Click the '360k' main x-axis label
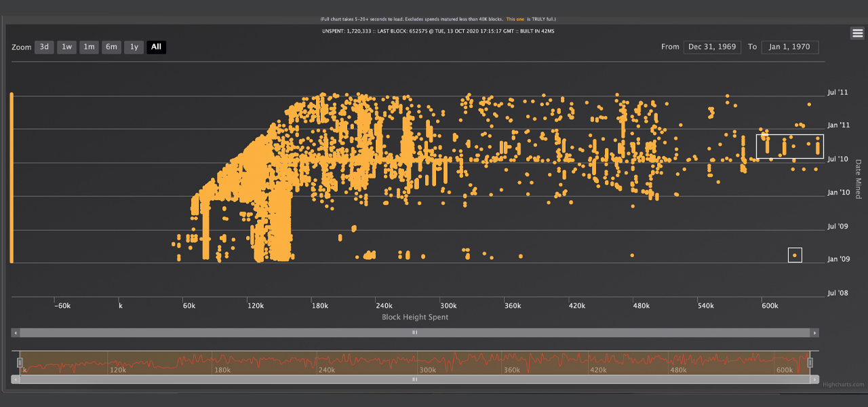868x407 pixels. point(513,306)
